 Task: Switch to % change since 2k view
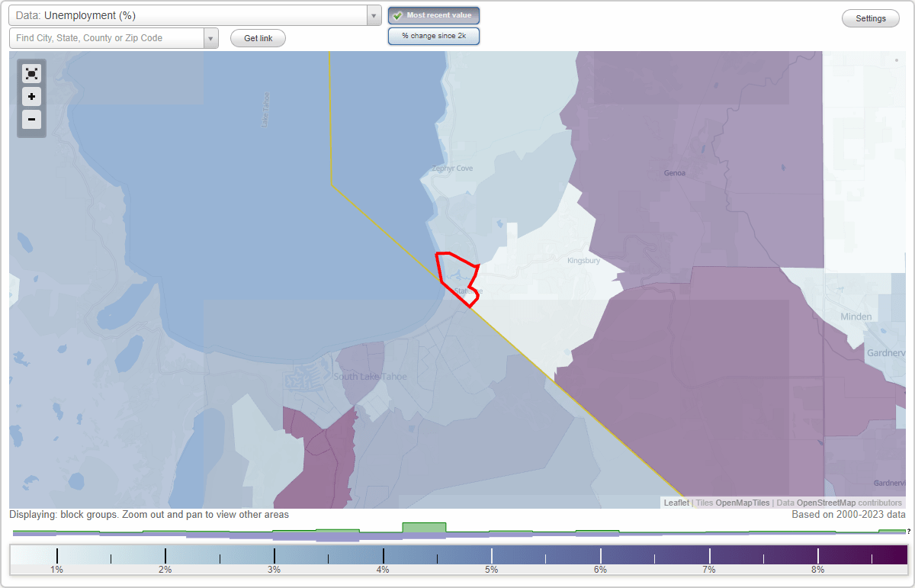tap(433, 35)
